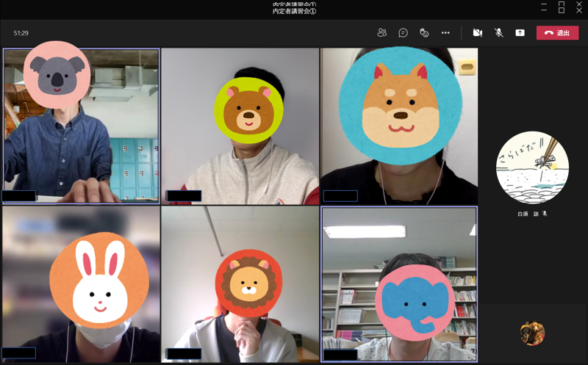Screen dimensions: 588x365
Task: Unmute the microphone in the toolbar
Action: (x=498, y=33)
